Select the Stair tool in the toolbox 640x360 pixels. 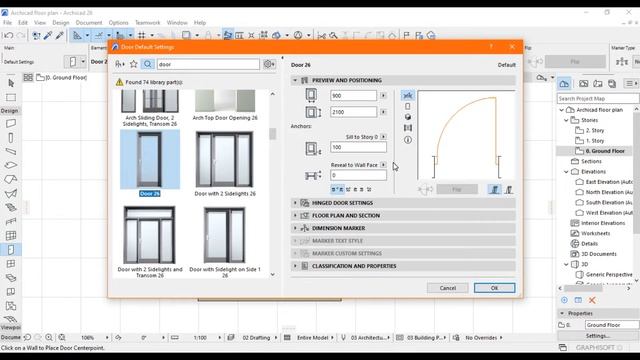(x=11, y=207)
